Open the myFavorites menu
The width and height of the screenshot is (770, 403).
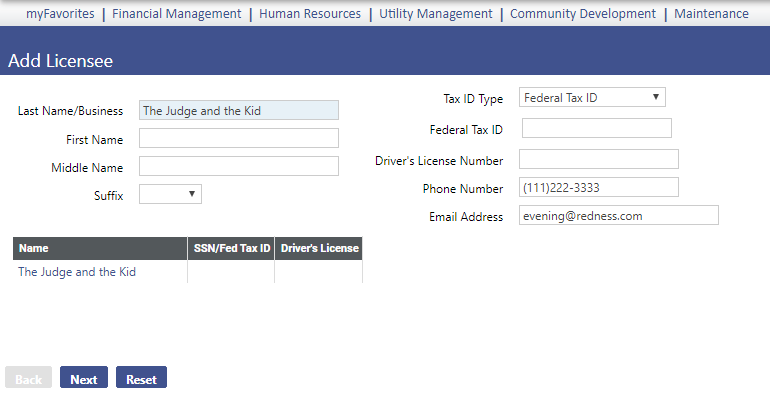pos(60,14)
